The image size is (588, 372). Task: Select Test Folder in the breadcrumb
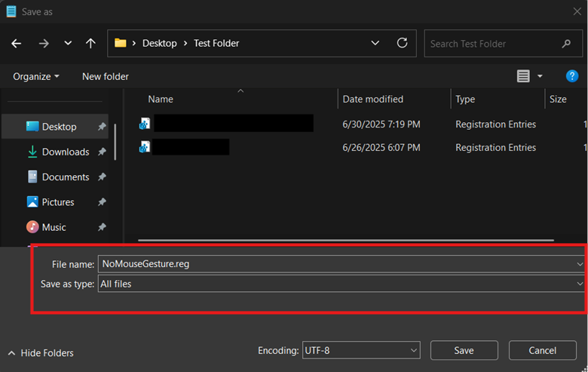[216, 43]
